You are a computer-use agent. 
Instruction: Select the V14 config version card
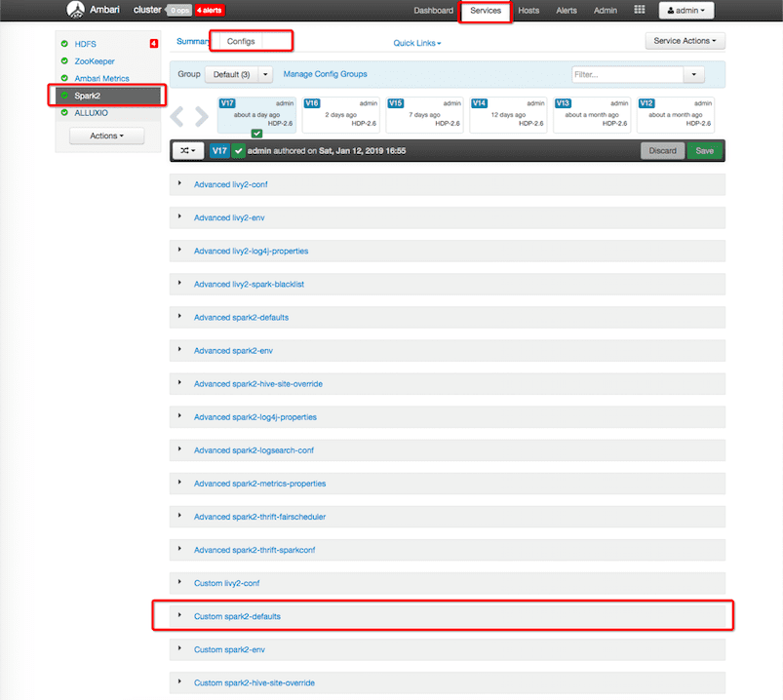(508, 114)
